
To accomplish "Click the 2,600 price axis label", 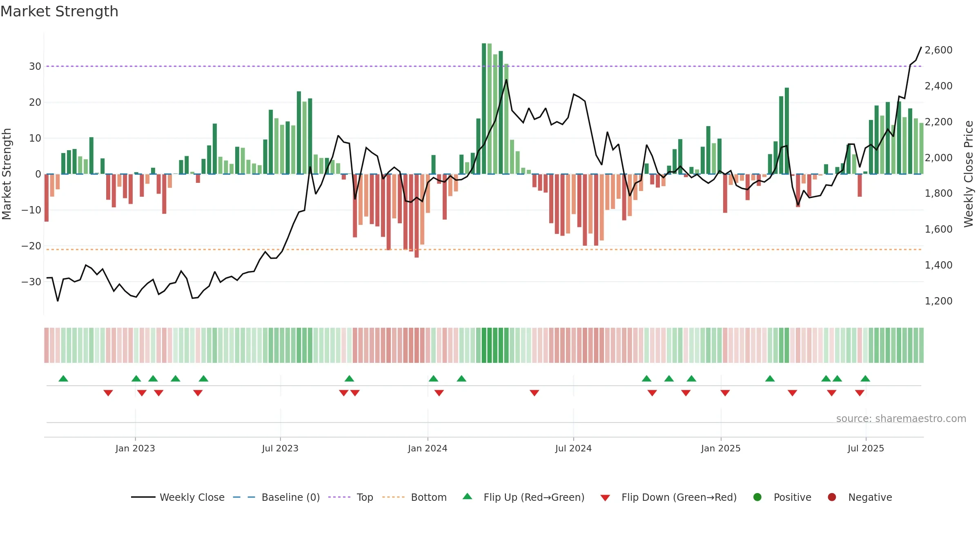I will [x=939, y=50].
